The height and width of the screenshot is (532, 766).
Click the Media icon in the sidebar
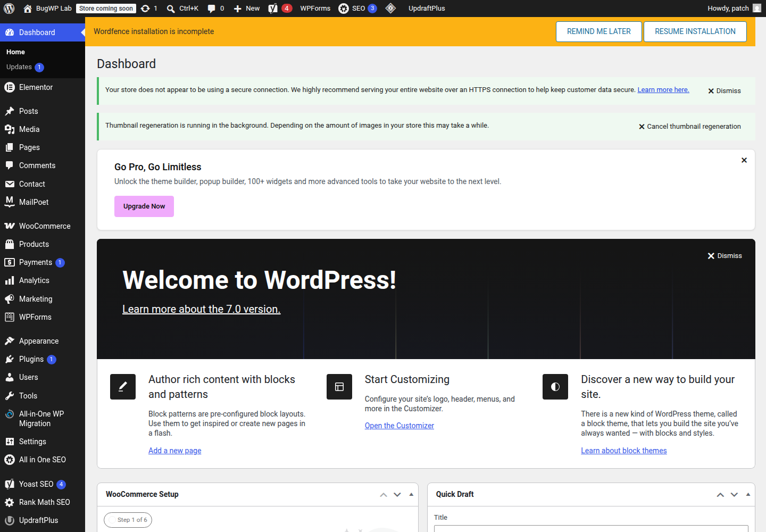[x=9, y=129]
